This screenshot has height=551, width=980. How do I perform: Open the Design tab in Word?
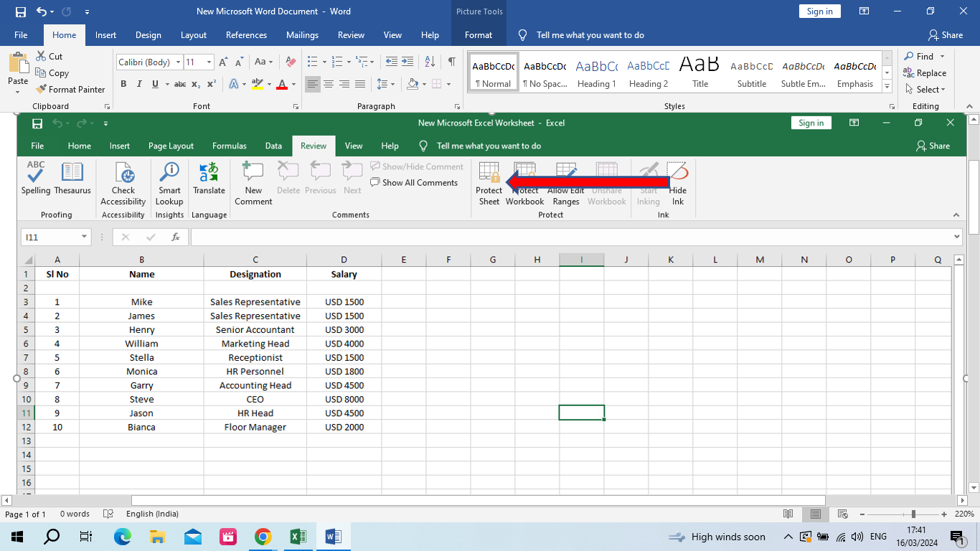(149, 35)
